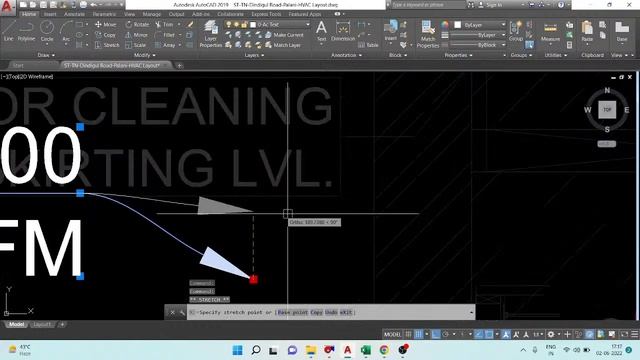This screenshot has width=640, height=360.
Task: Toggle annotation visibility in status bar
Action: pyautogui.click(x=506, y=334)
